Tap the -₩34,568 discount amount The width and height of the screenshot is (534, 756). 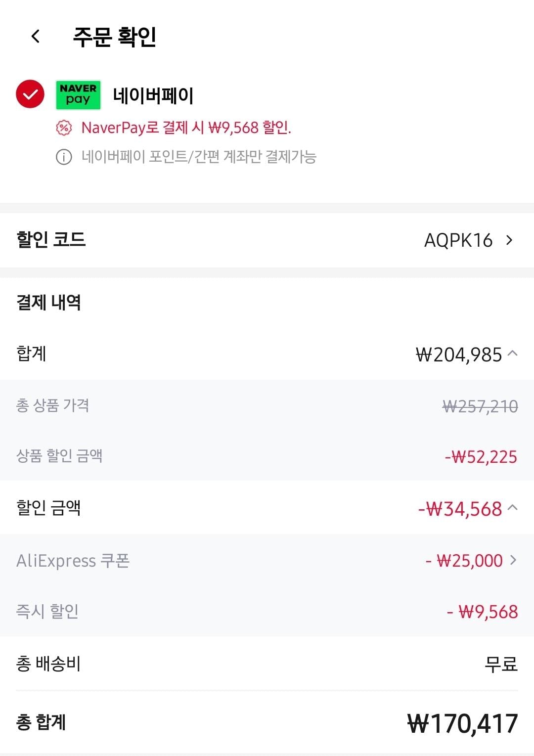pyautogui.click(x=460, y=509)
